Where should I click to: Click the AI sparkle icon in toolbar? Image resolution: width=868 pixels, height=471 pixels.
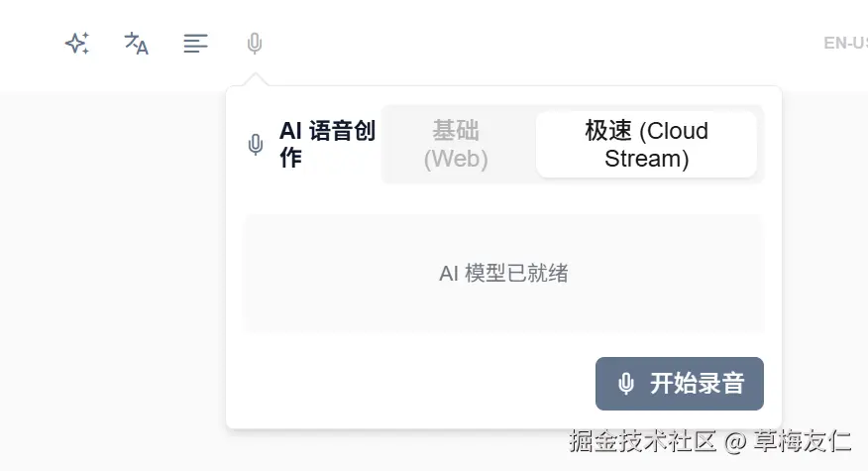pos(77,44)
